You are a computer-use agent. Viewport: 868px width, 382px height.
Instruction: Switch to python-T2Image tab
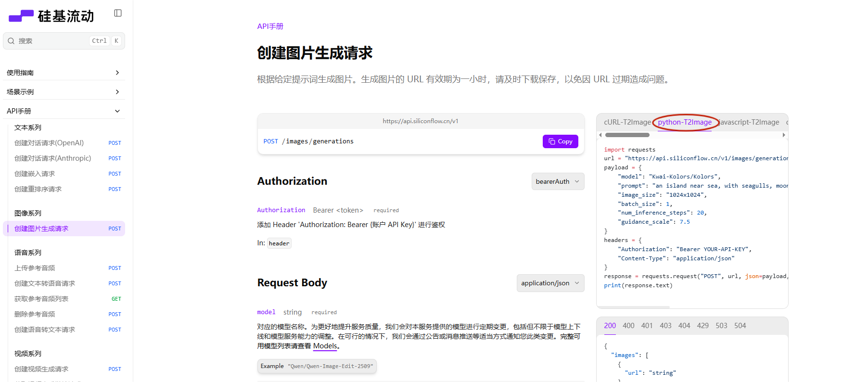point(685,122)
